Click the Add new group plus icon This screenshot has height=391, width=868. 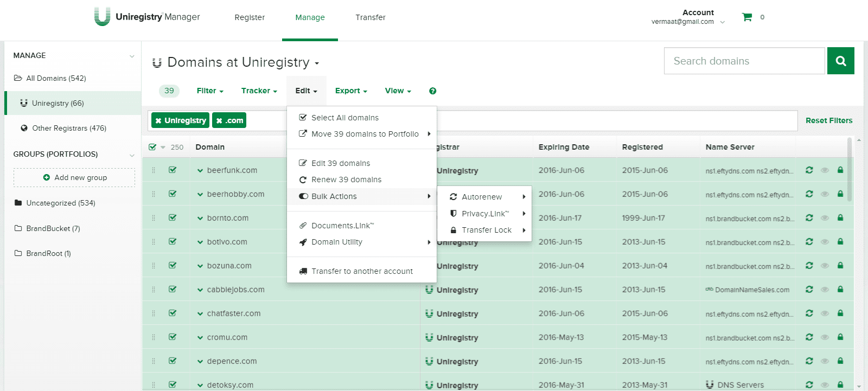[47, 177]
